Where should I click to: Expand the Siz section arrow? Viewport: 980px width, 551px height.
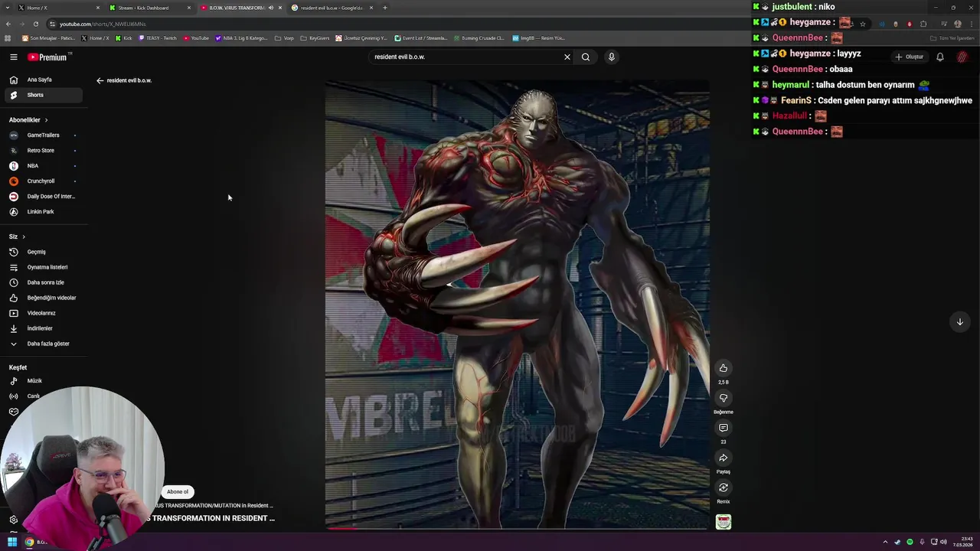tap(24, 236)
